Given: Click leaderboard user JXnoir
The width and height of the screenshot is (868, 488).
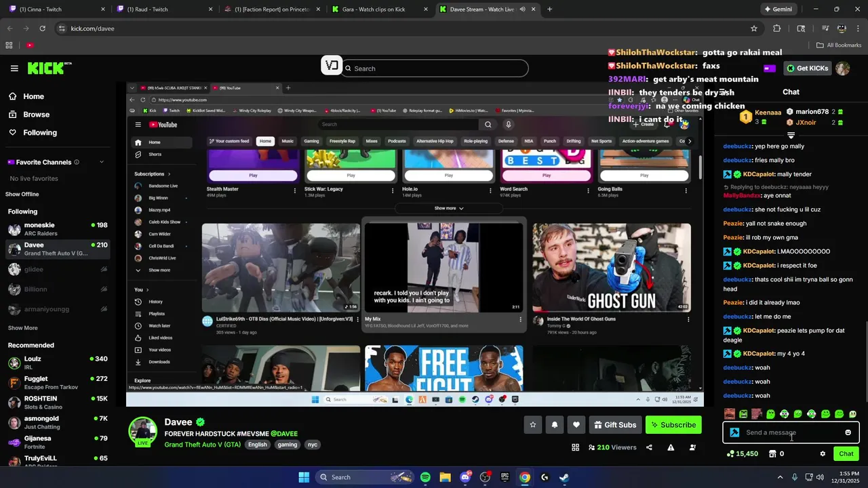Looking at the screenshot, I should point(806,123).
